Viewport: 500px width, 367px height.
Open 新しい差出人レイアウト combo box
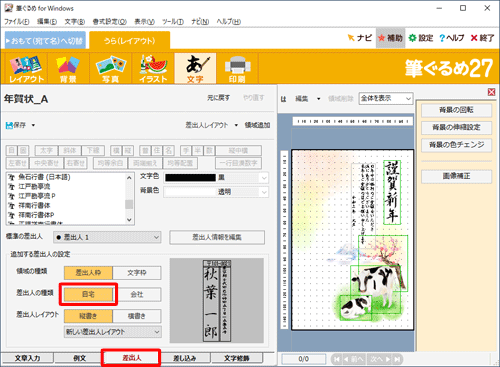coord(113,332)
